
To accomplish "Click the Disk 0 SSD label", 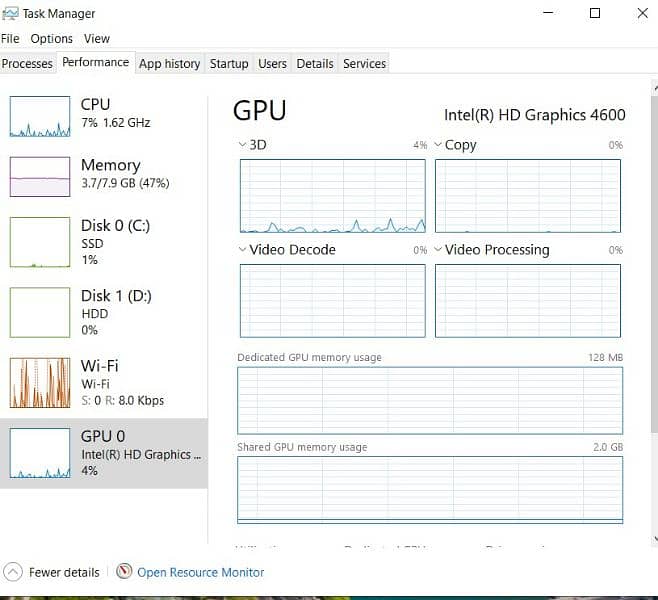I will [x=92, y=243].
